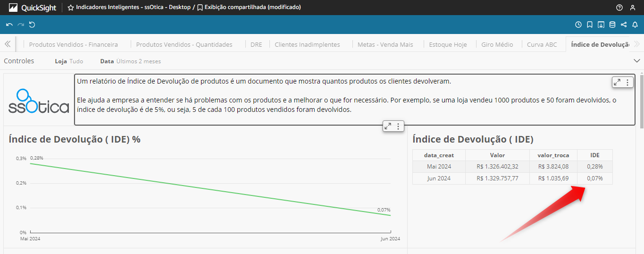644x254 pixels.
Task: Expand the Controls panel chevron
Action: tap(636, 61)
